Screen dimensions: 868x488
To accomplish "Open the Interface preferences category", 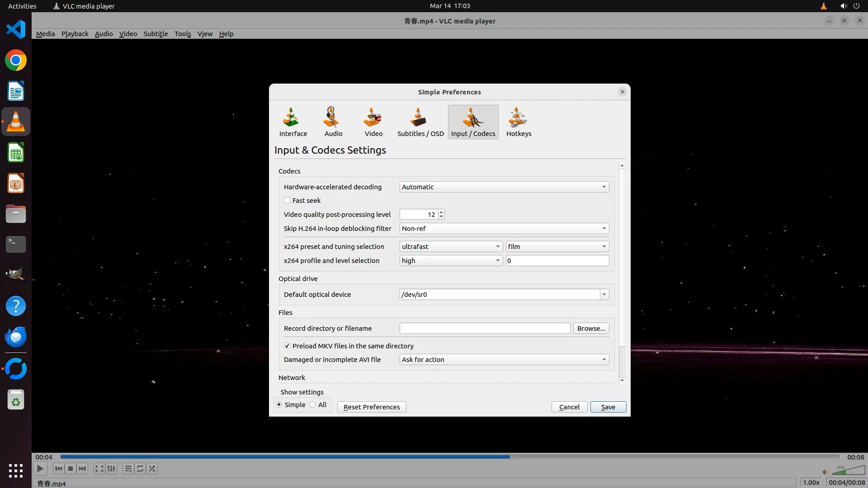I will pos(293,122).
